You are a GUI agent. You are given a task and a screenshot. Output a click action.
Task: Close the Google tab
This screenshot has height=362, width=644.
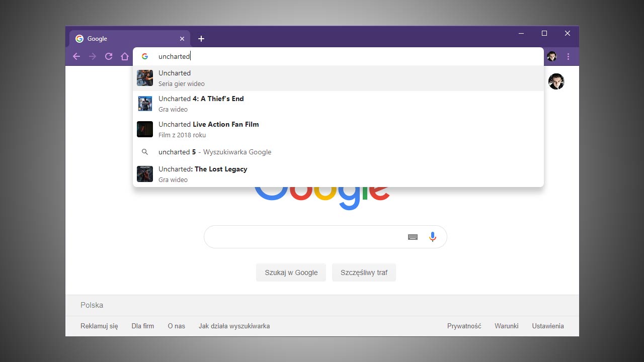[182, 39]
